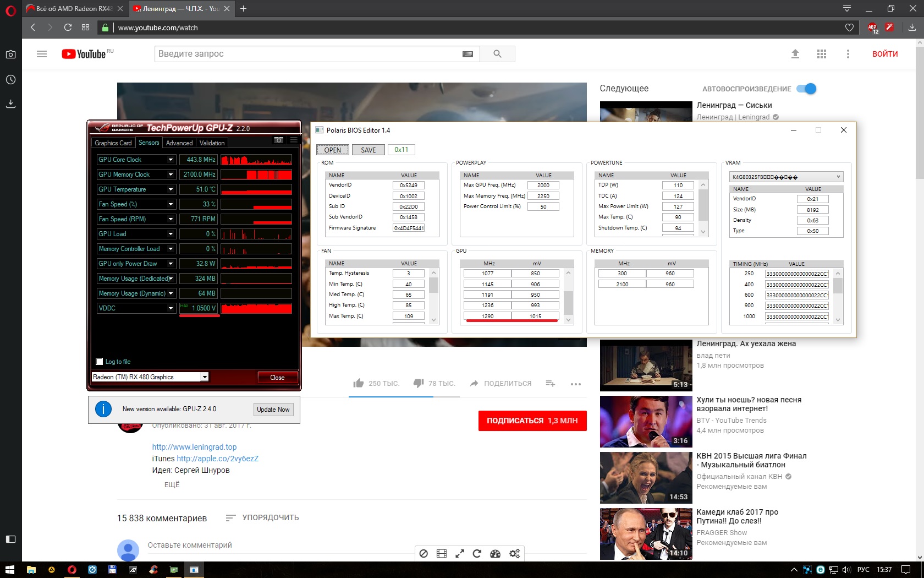Expand the Fan Speed (RPM) sensor dropdown
The image size is (924, 578).
[x=171, y=219]
